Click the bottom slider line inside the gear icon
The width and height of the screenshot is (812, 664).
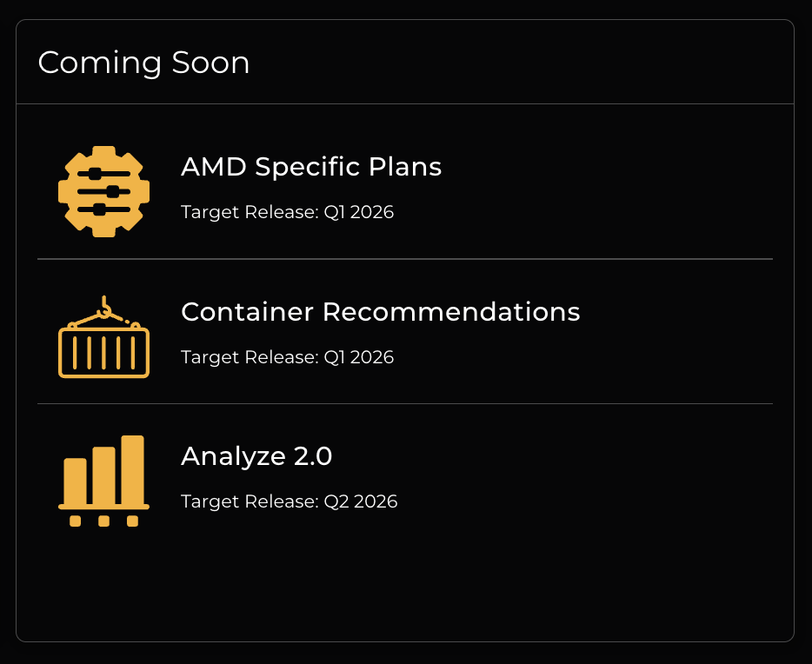[103, 209]
